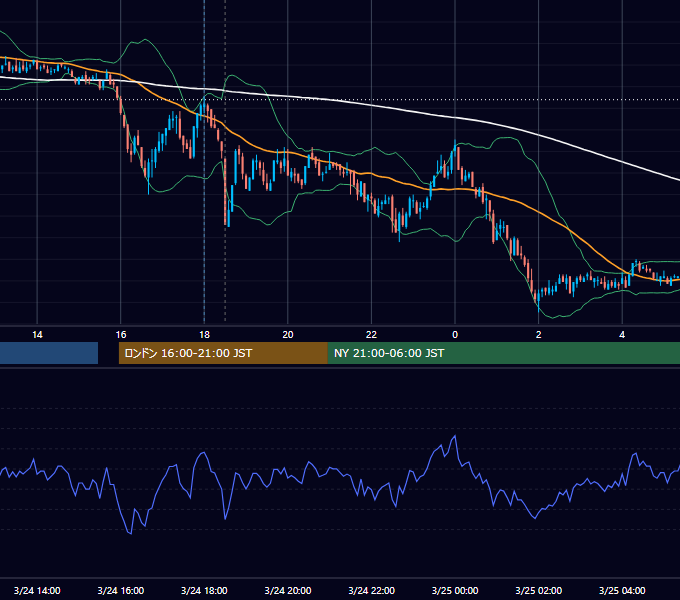Click the hour label 2 on the price chart axis
The height and width of the screenshot is (600, 680).
coord(539,335)
